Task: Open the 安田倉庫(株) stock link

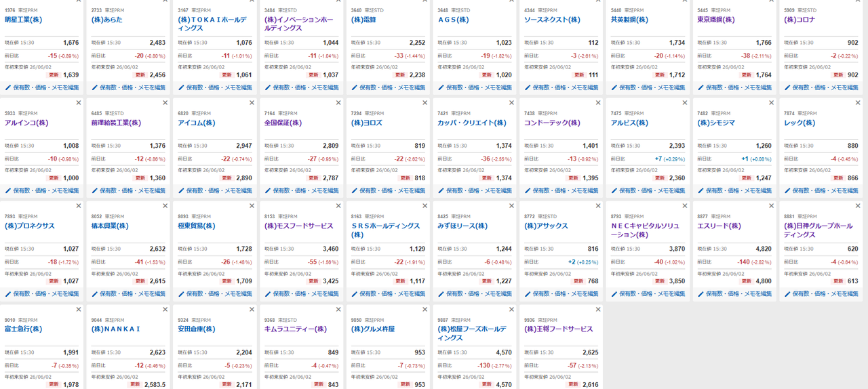Action: tap(197, 329)
